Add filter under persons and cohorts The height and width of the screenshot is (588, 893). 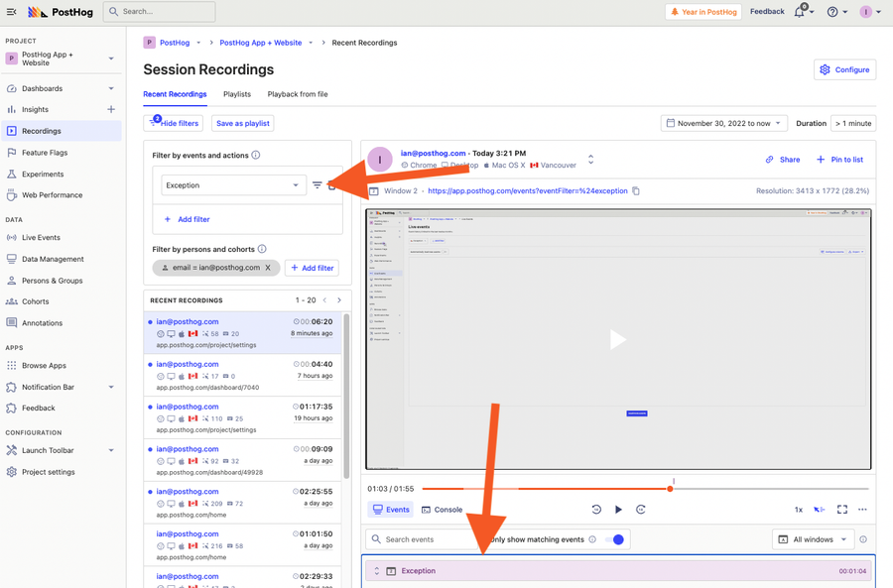[x=313, y=268]
